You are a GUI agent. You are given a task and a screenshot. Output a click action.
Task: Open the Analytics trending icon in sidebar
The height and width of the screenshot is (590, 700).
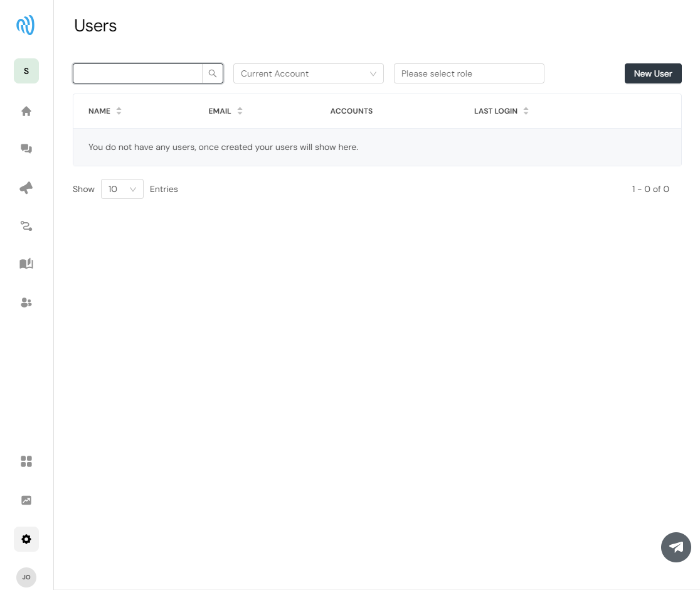click(26, 500)
